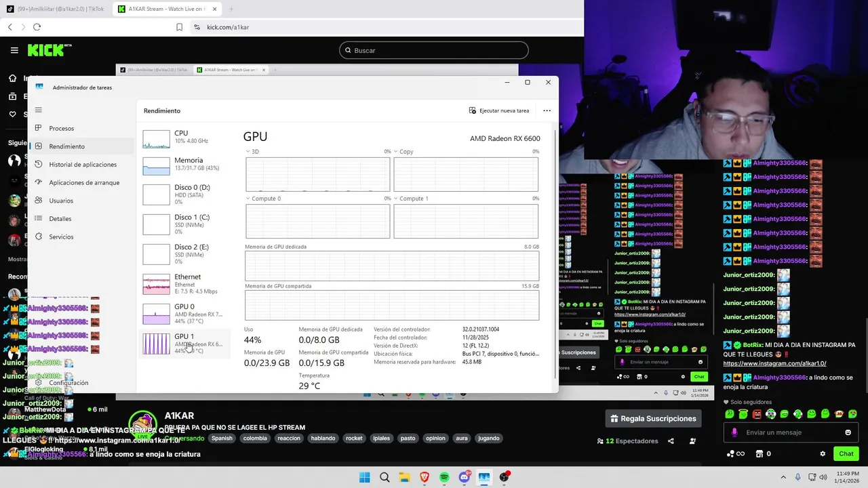The image size is (868, 488).
Task: Open Spotify from taskbar
Action: pos(444,477)
